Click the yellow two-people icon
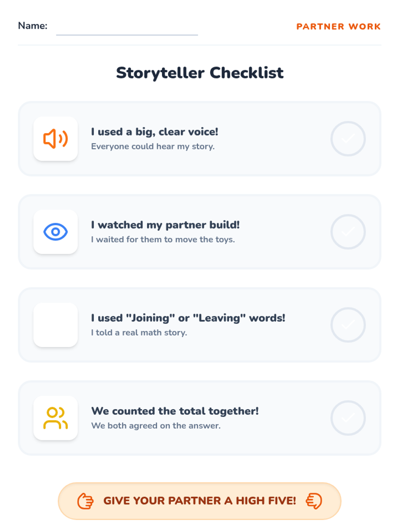 click(x=56, y=418)
